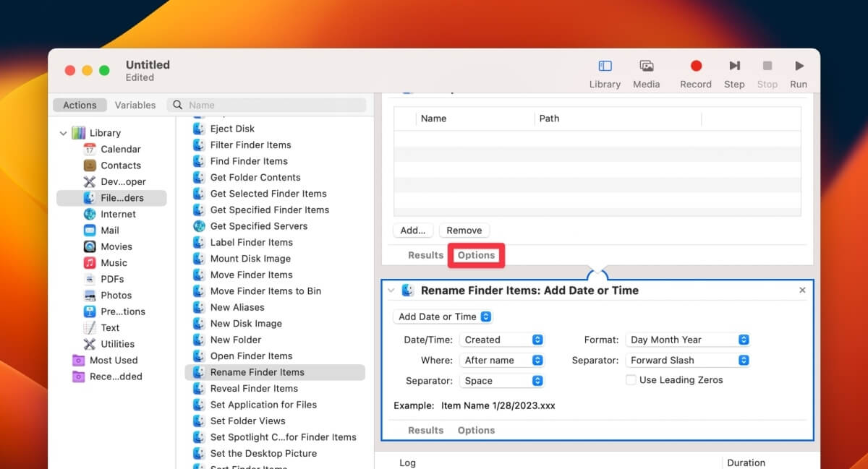Click the Add button below the table

(x=412, y=230)
